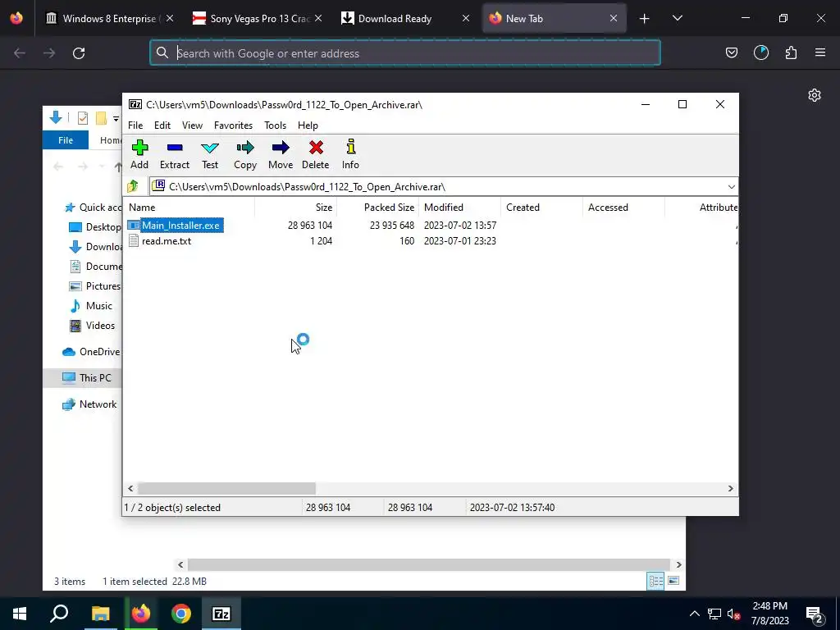Viewport: 840px width, 630px height.
Task: Open the notification center icon
Action: tap(815, 614)
